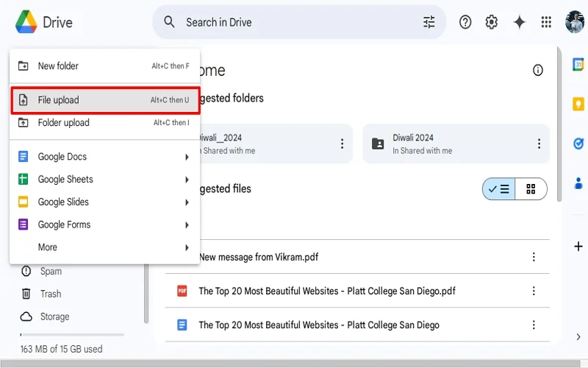Image resolution: width=588 pixels, height=368 pixels.
Task: Open the account profile picture
Action: 575,22
